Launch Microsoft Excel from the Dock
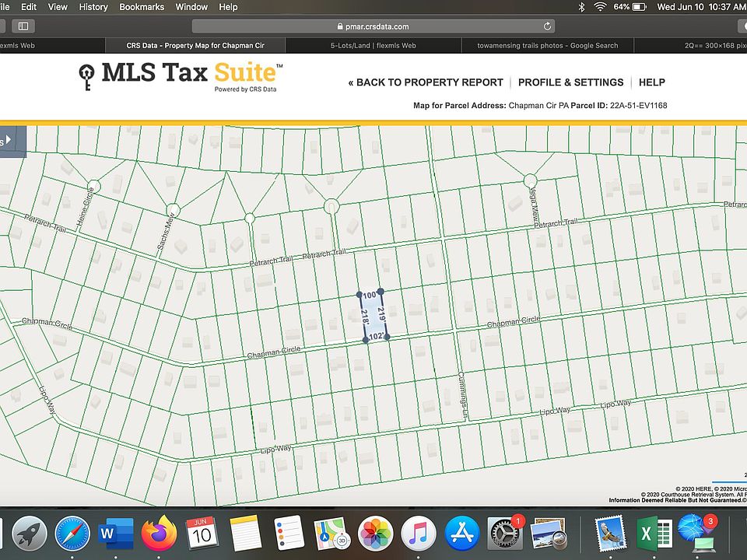747x560 pixels. coord(654,534)
